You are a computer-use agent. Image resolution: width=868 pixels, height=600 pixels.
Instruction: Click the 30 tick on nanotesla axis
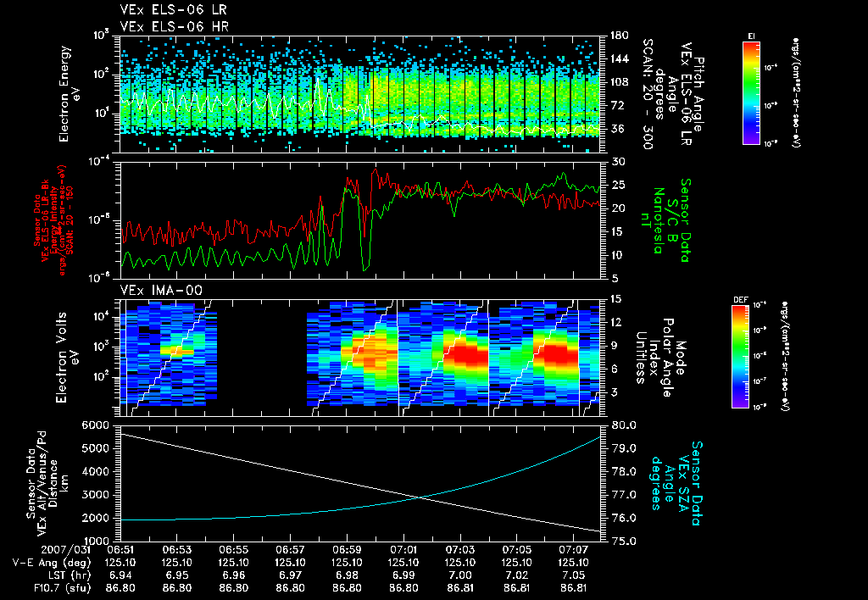pos(617,162)
